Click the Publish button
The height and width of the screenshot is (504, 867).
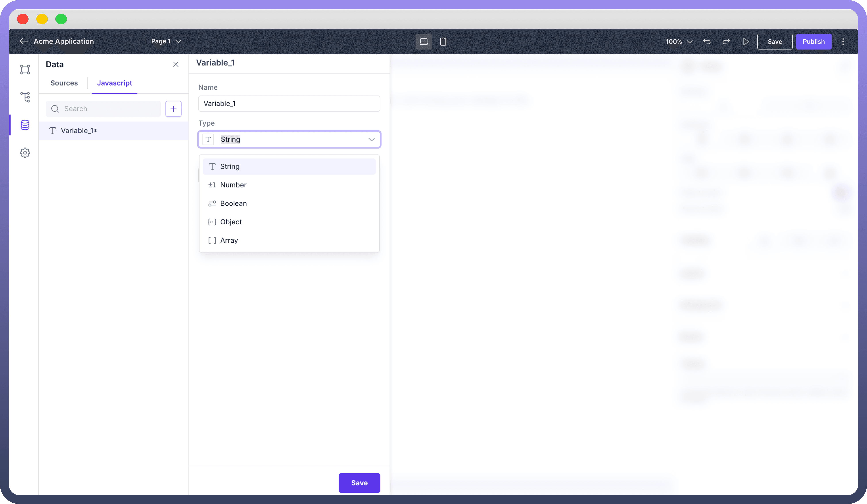click(x=813, y=42)
